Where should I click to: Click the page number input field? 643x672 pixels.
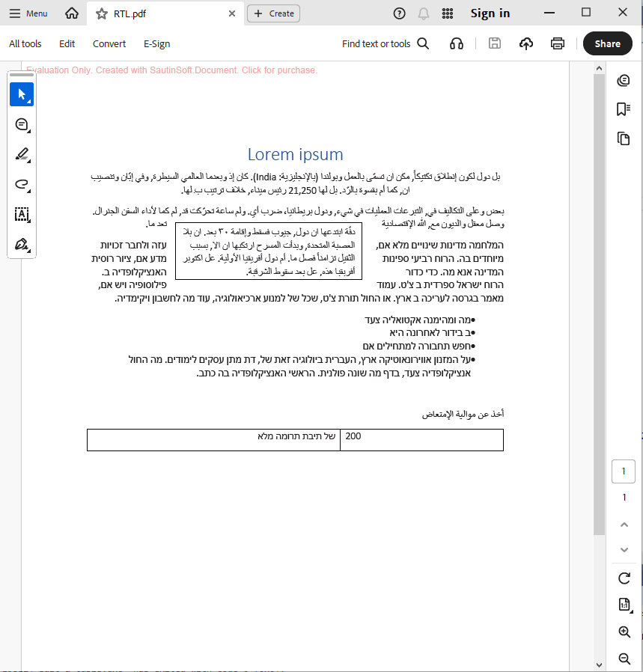tap(624, 471)
